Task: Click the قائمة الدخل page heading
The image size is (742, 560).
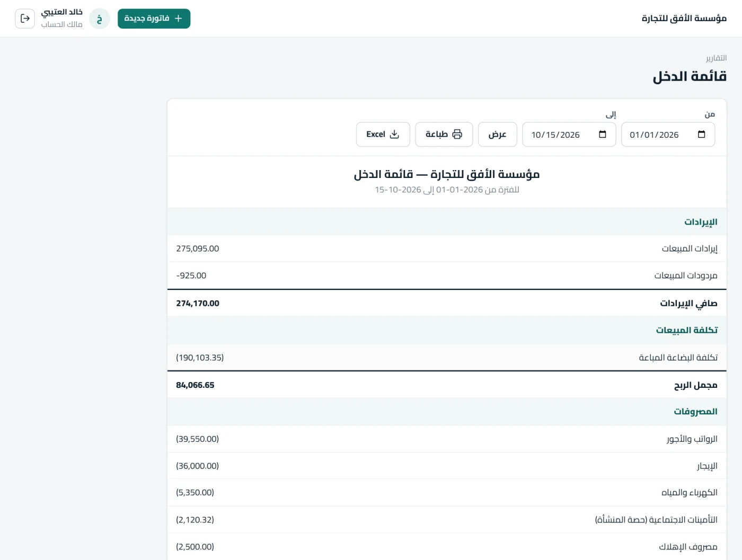Action: [690, 77]
